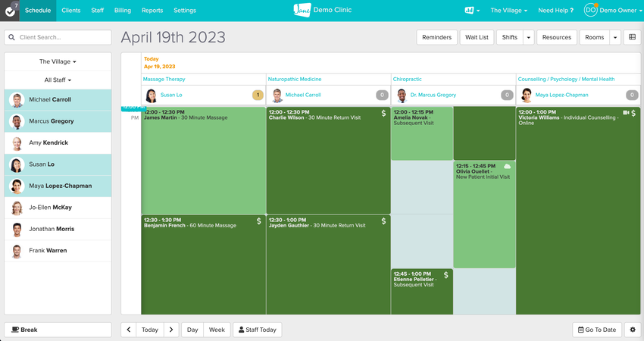
Task: Open schedule settings gear icon
Action: coord(633,330)
